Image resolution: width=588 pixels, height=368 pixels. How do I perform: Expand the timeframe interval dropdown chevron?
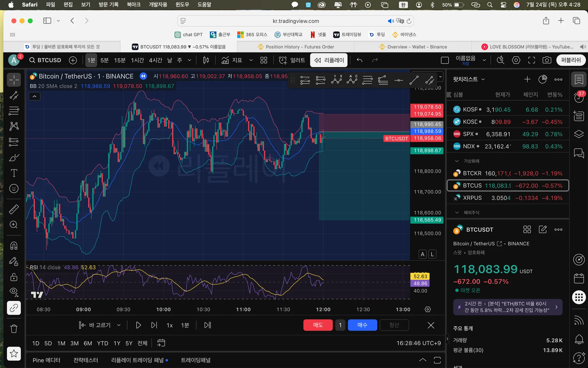(190, 60)
